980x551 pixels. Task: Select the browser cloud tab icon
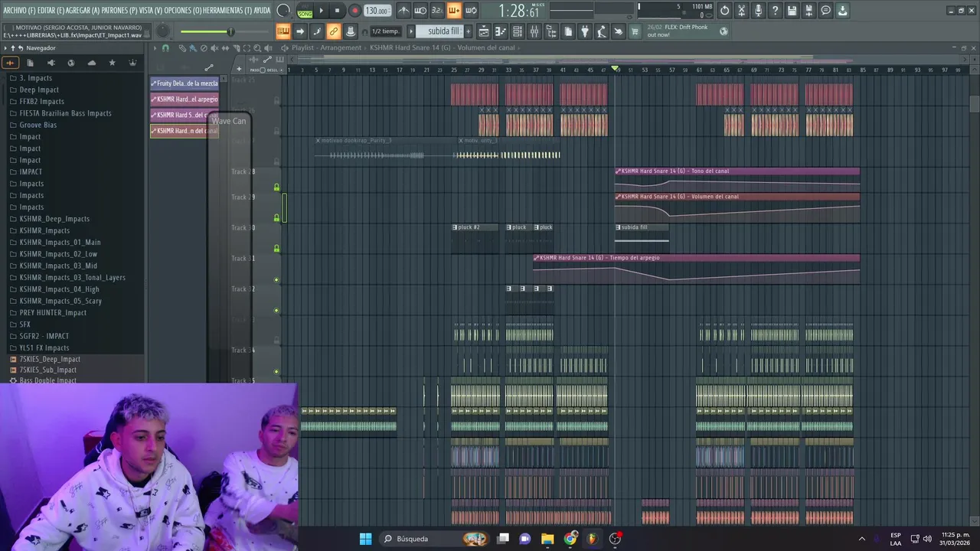point(92,63)
